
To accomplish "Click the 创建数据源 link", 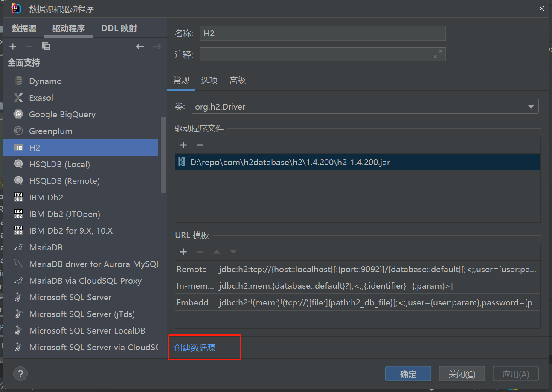I will click(x=195, y=348).
